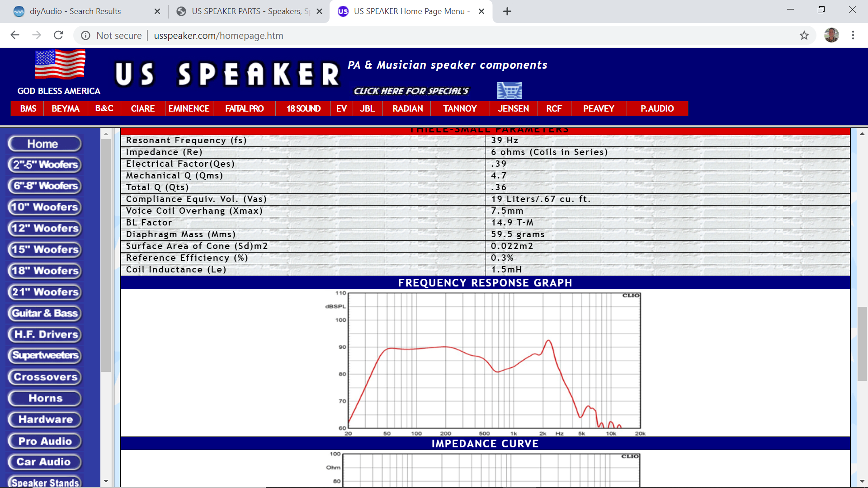868x488 pixels.
Task: Open the Hardware category
Action: click(x=44, y=419)
